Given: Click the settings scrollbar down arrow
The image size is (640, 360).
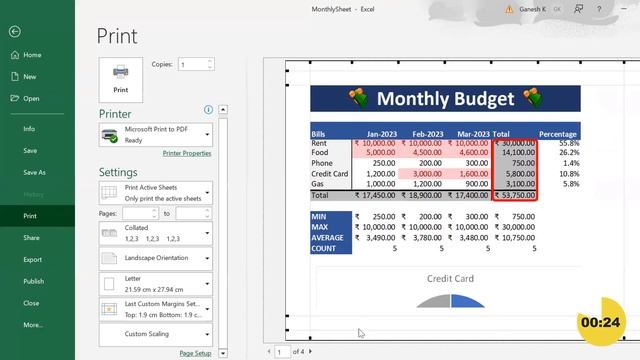Looking at the screenshot, I should [223, 353].
